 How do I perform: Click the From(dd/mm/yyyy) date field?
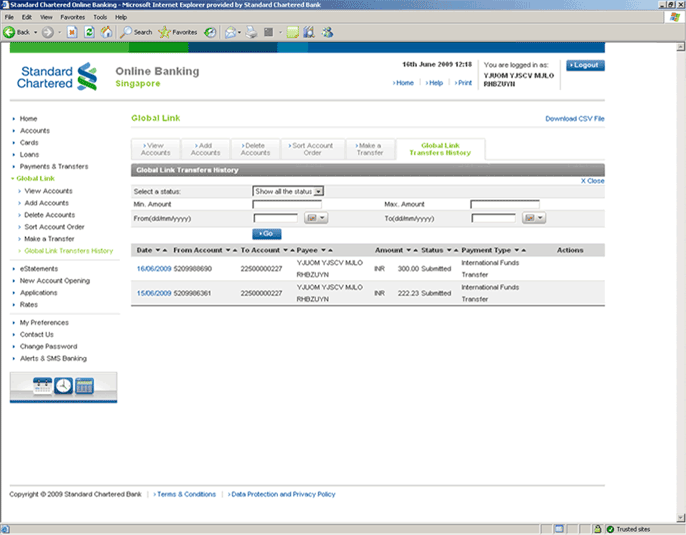click(x=276, y=218)
